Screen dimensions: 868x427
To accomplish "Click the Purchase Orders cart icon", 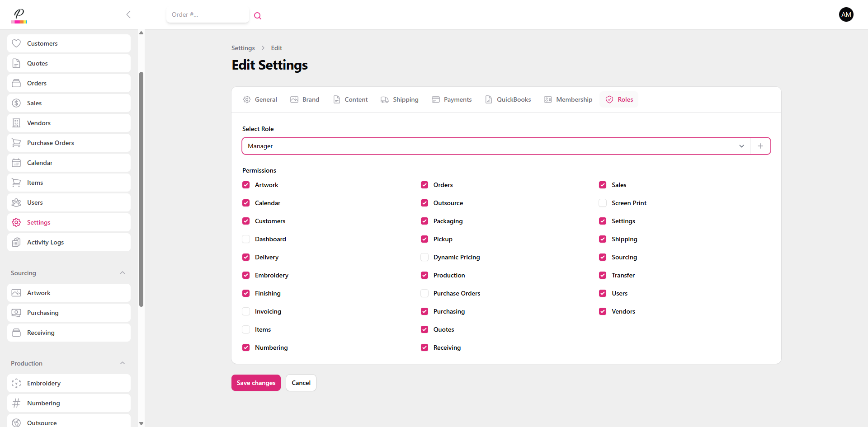I will click(x=16, y=143).
